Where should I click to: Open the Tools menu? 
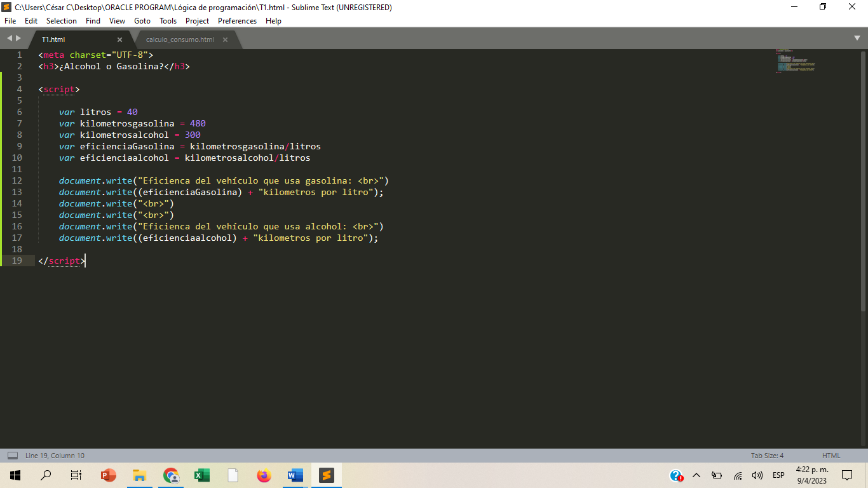coord(168,21)
